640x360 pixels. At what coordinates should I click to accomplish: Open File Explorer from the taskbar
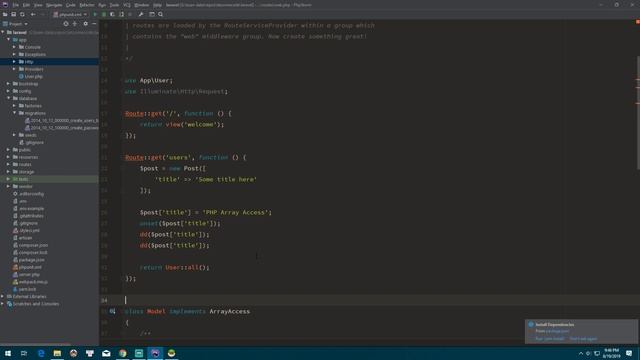pos(57,353)
